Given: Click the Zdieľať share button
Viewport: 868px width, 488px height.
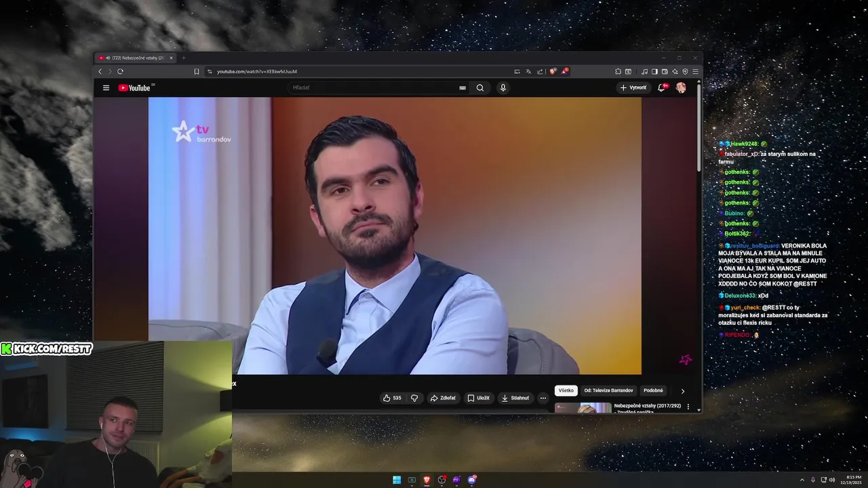Looking at the screenshot, I should pos(443,398).
